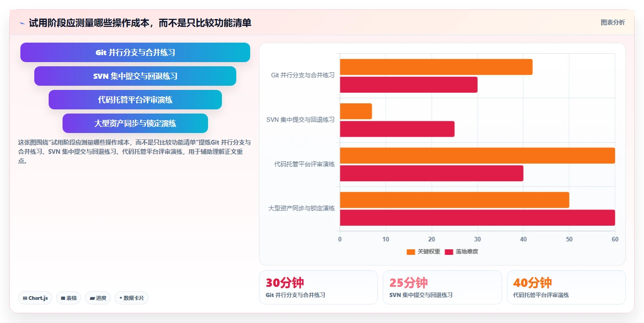This screenshot has height=323, width=644.
Task: Click the lightning icon beside the title
Action: [22, 23]
